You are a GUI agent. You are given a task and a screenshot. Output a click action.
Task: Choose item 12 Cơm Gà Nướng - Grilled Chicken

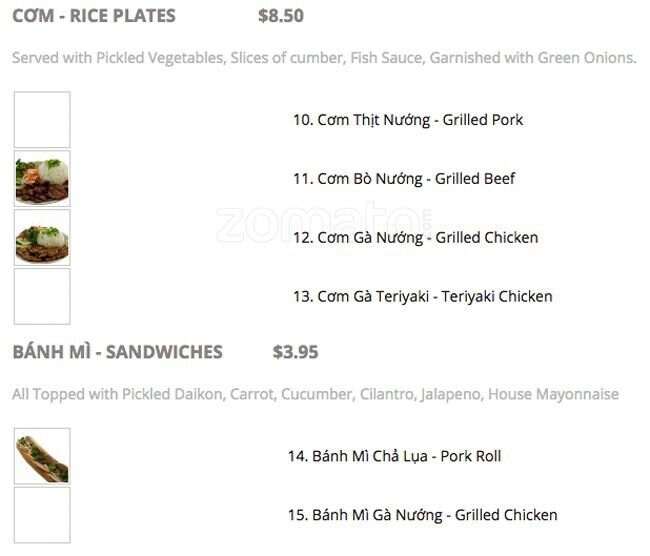[414, 238]
